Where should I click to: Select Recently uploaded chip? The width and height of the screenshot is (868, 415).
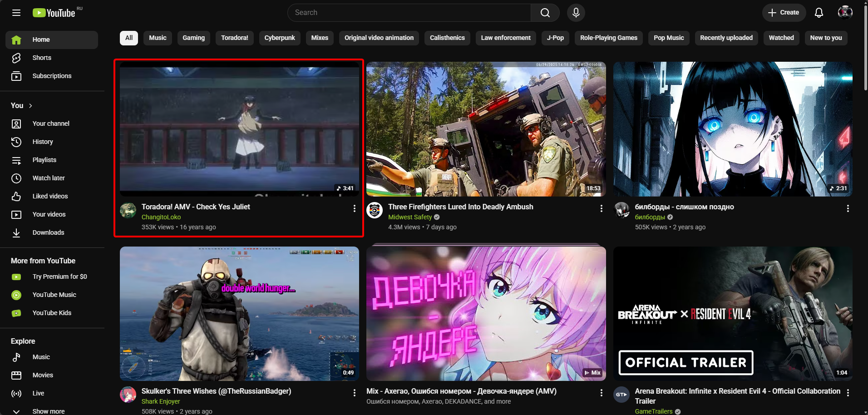[726, 38]
